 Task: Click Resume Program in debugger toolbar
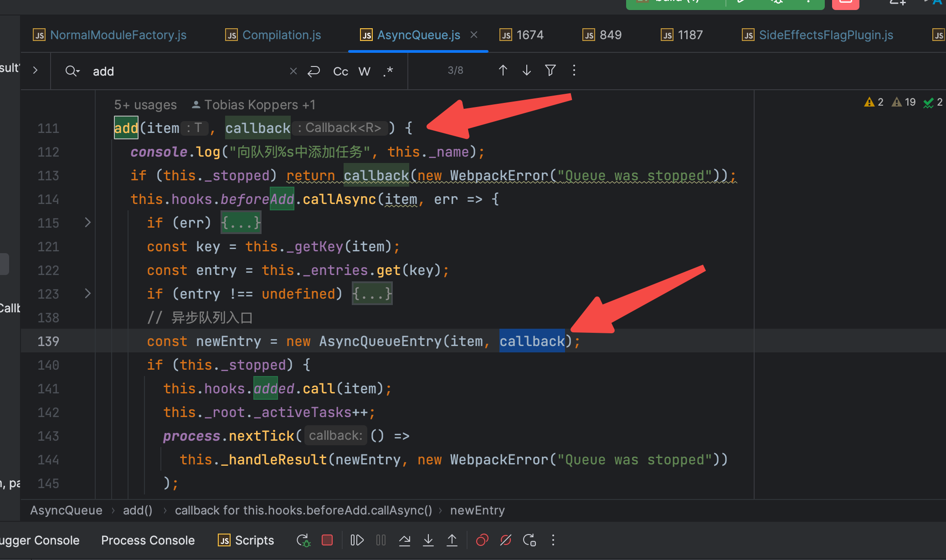(357, 540)
